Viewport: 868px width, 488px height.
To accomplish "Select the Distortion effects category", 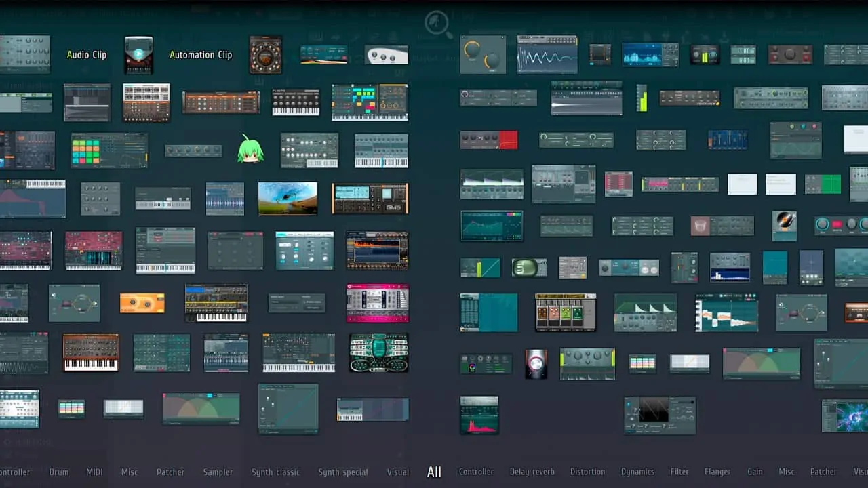I will coord(588,472).
